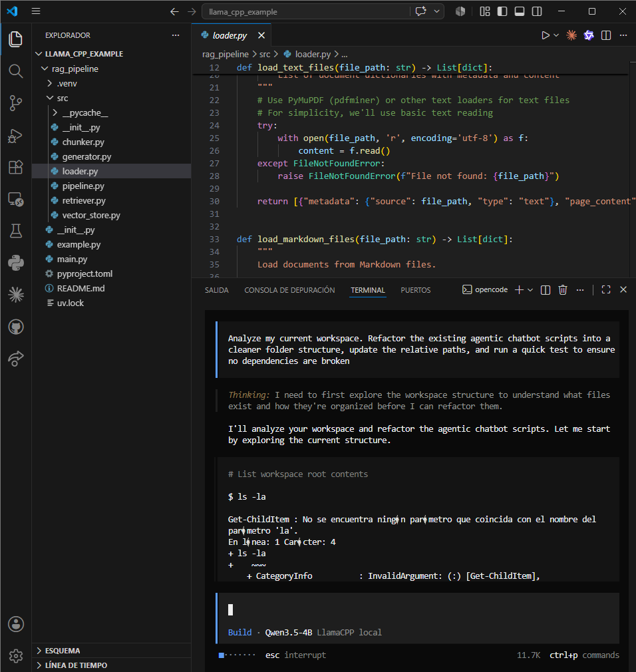The image size is (636, 672).
Task: Open the Python view in activity bar
Action: 16,263
